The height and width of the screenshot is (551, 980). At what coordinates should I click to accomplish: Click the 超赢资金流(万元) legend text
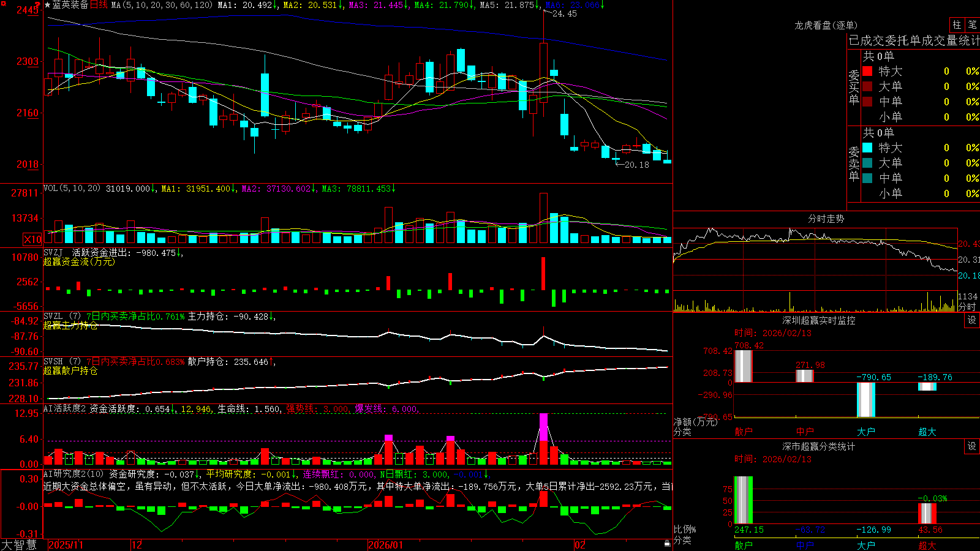click(79, 261)
